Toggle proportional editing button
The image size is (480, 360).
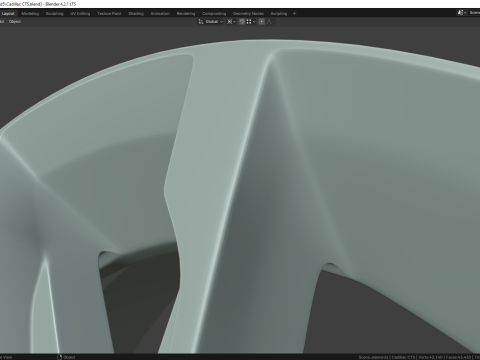coord(262,22)
